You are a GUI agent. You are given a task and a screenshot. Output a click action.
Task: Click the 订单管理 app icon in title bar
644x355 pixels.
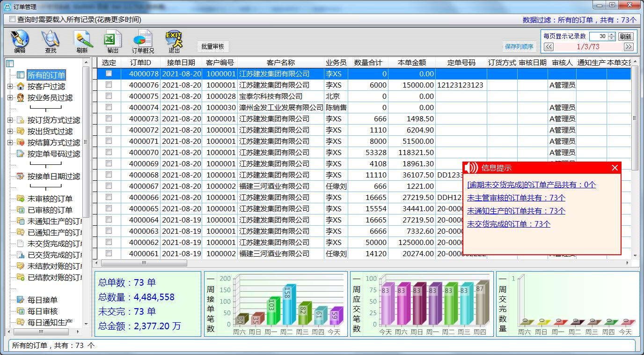[x=7, y=7]
